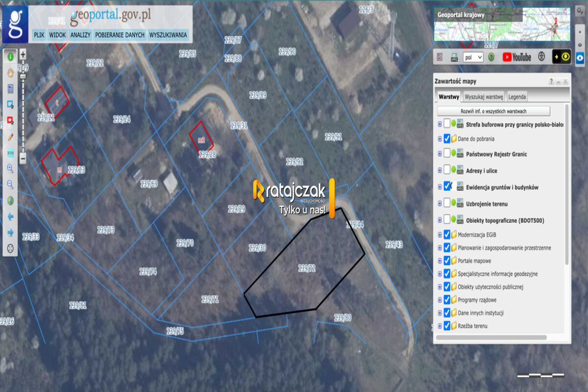Click the grid icon at top toolbar's left
The width and height of the screenshot is (588, 392).
(x=440, y=57)
